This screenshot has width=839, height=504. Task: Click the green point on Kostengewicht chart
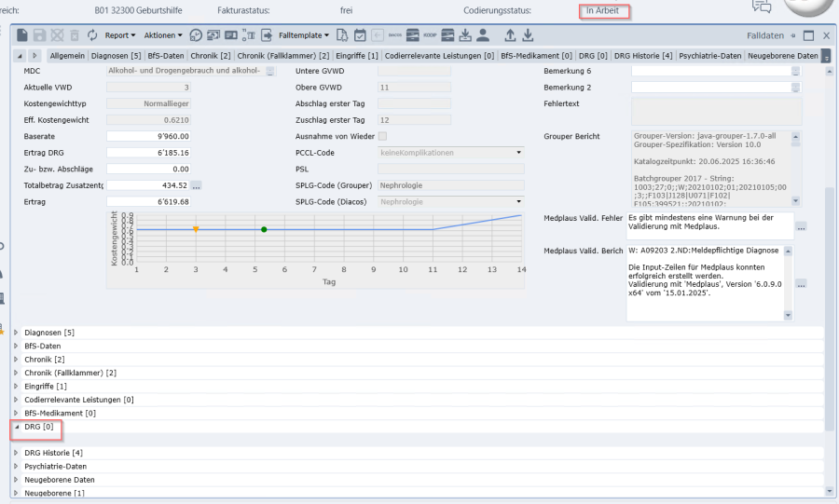[264, 229]
